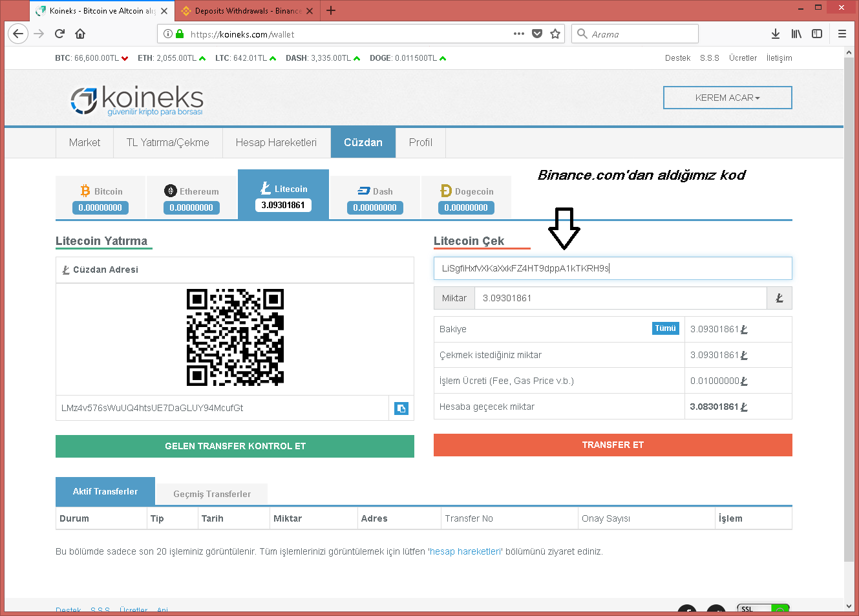Open library bookshelf icon
This screenshot has height=616, width=859.
(796, 34)
